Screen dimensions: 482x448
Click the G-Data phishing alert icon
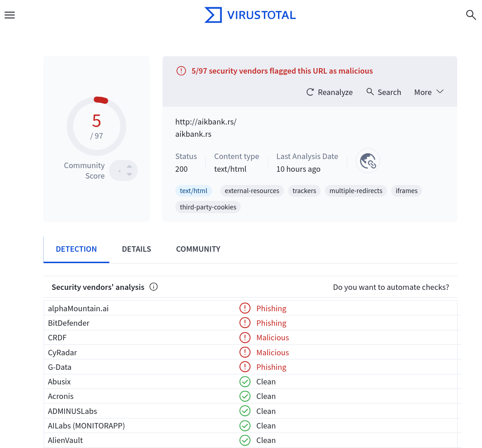click(x=245, y=367)
